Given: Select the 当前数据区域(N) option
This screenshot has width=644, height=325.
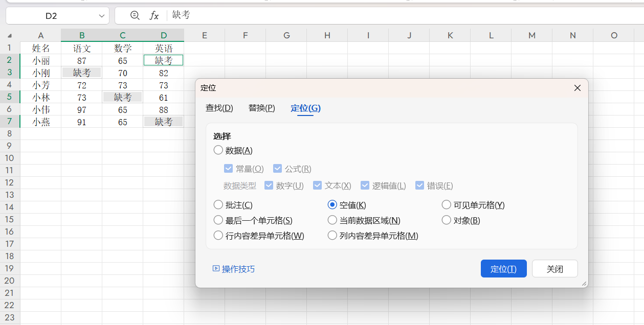Looking at the screenshot, I should click(332, 220).
